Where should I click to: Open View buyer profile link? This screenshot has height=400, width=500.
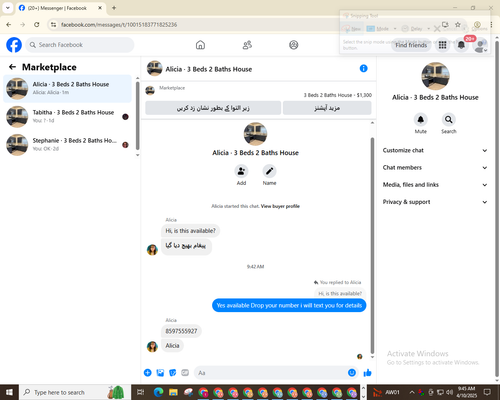click(x=280, y=206)
